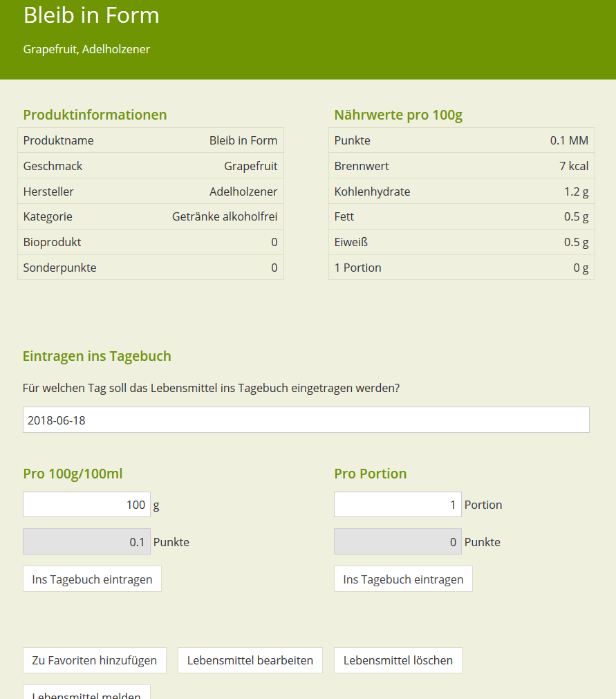This screenshot has height=699, width=616.
Task: Click the 0.1 Punkte field under Pro 100g/100ml
Action: coord(86,541)
